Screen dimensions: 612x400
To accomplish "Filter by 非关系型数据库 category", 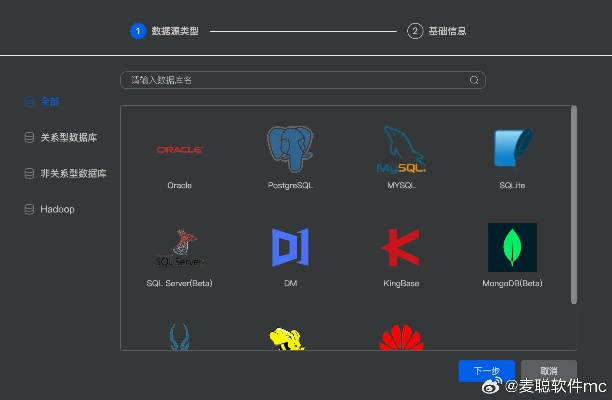I will point(72,174).
